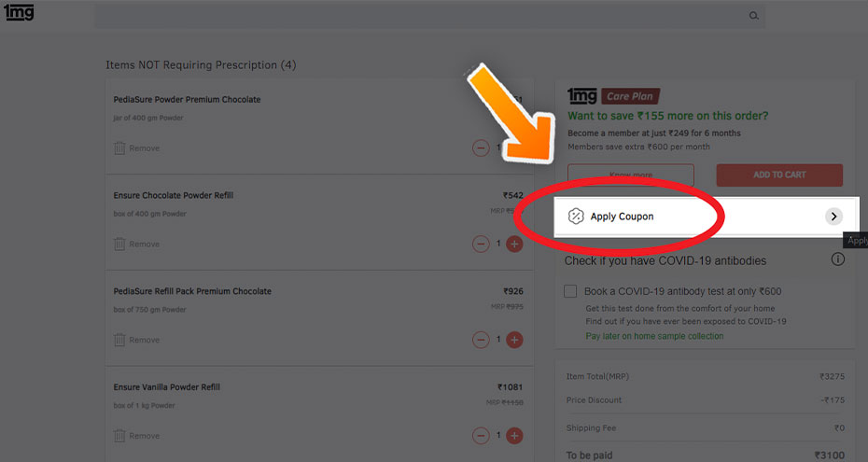
Task: Click the ₹542 price of Ensure Chocolate
Action: (x=512, y=195)
